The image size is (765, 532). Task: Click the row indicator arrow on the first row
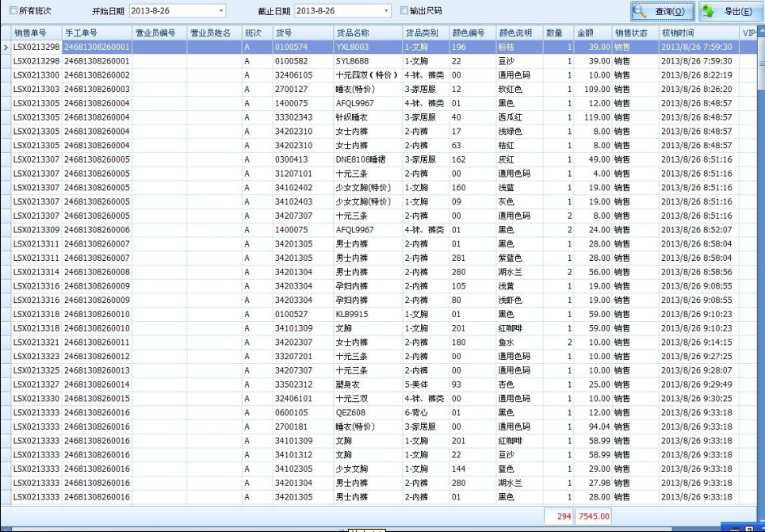point(6,48)
